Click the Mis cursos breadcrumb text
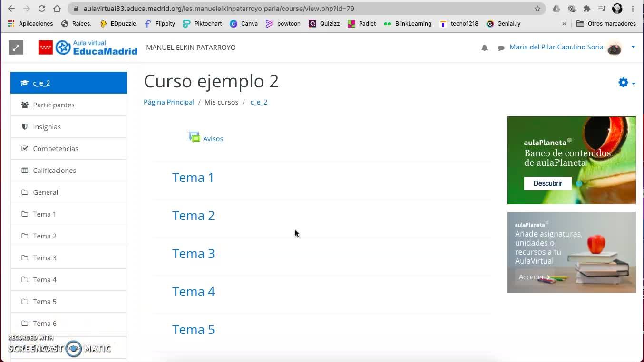This screenshot has height=362, width=644. tap(221, 102)
